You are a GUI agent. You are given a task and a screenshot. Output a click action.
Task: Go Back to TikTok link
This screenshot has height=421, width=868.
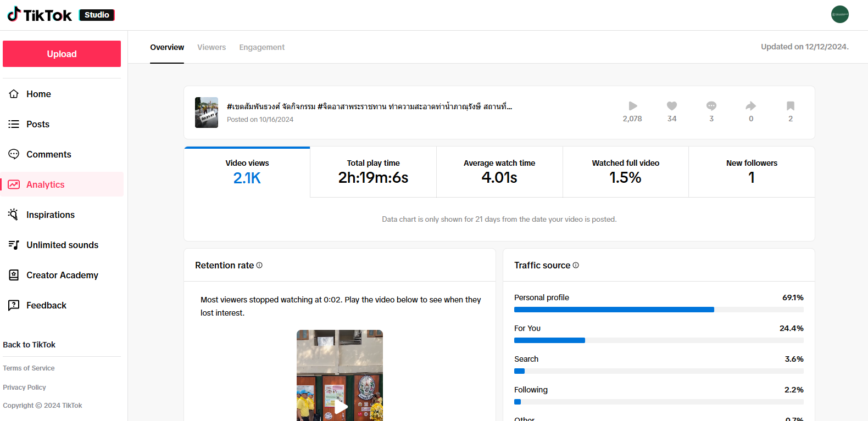pyautogui.click(x=29, y=345)
